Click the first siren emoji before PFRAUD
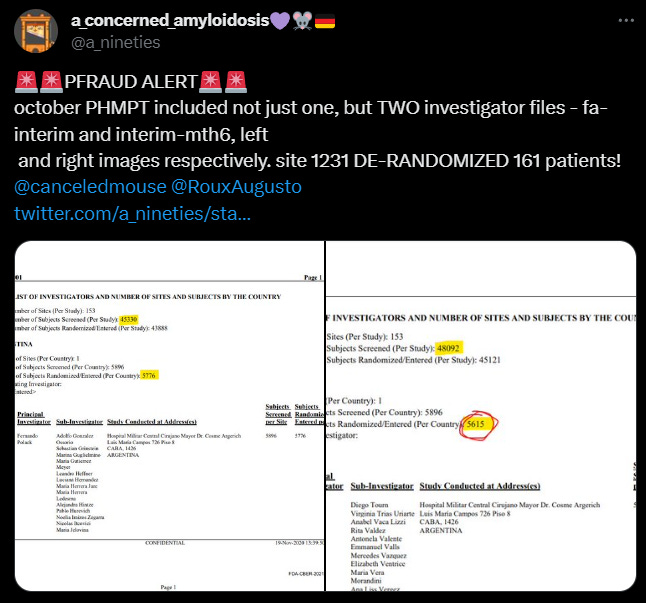This screenshot has height=603, width=646. click(26, 82)
